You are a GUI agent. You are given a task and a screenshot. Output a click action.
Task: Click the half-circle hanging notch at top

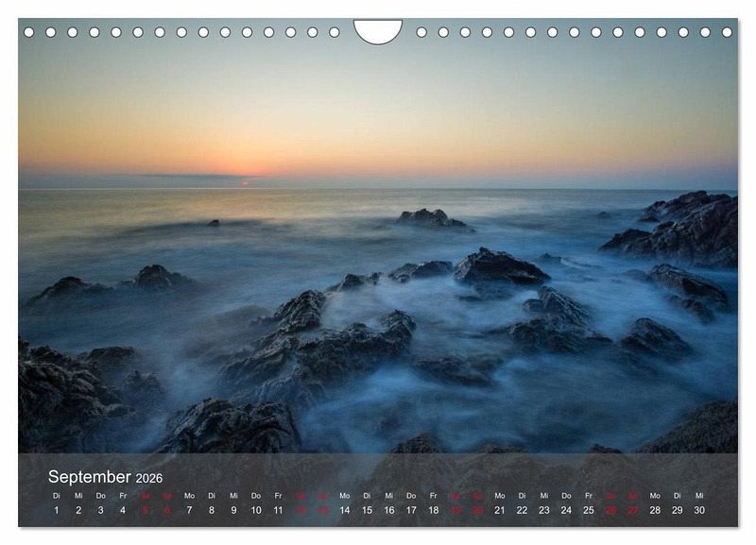tap(378, 30)
